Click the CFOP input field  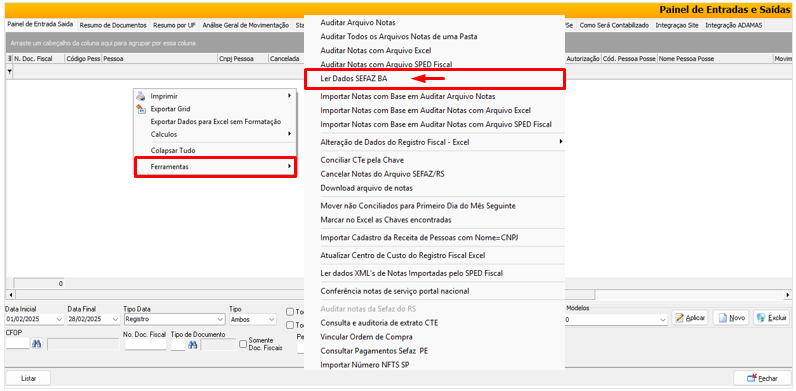tap(18, 344)
